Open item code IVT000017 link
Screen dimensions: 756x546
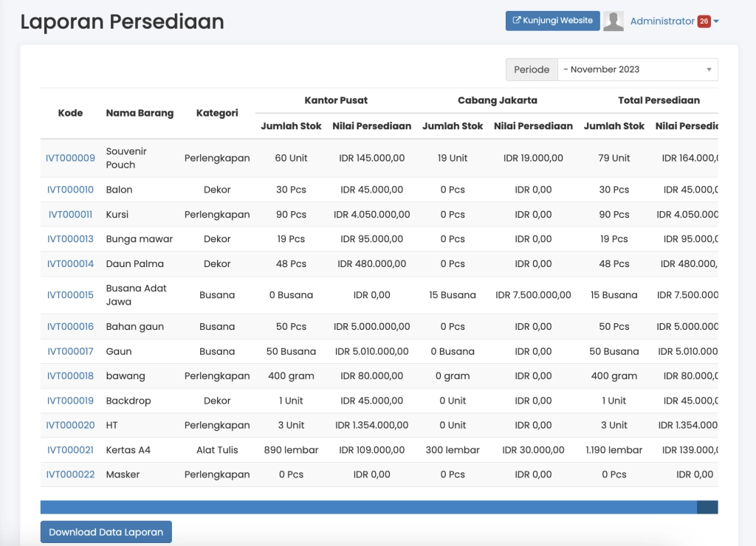pos(70,351)
